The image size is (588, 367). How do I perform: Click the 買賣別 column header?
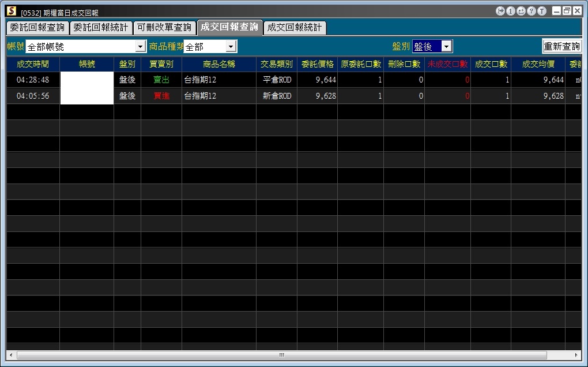[x=161, y=64]
